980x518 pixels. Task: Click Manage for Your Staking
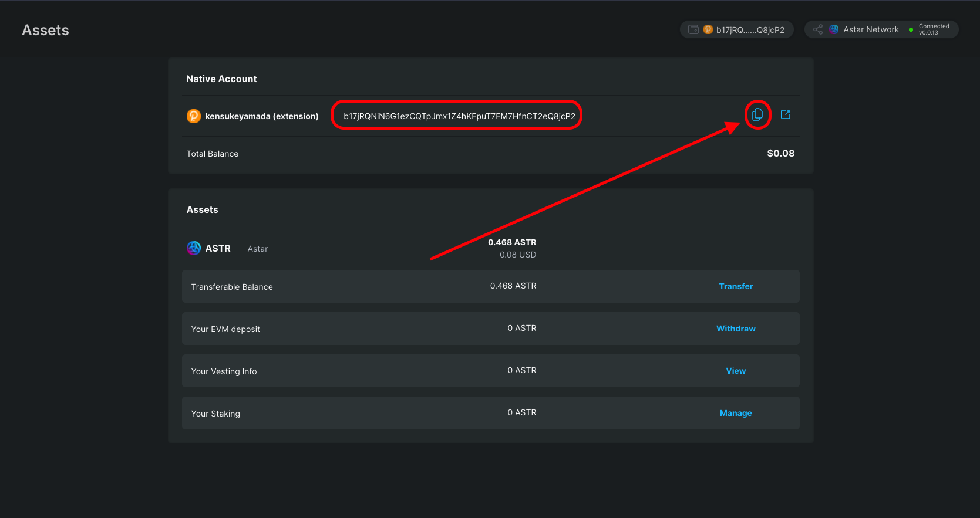click(736, 413)
